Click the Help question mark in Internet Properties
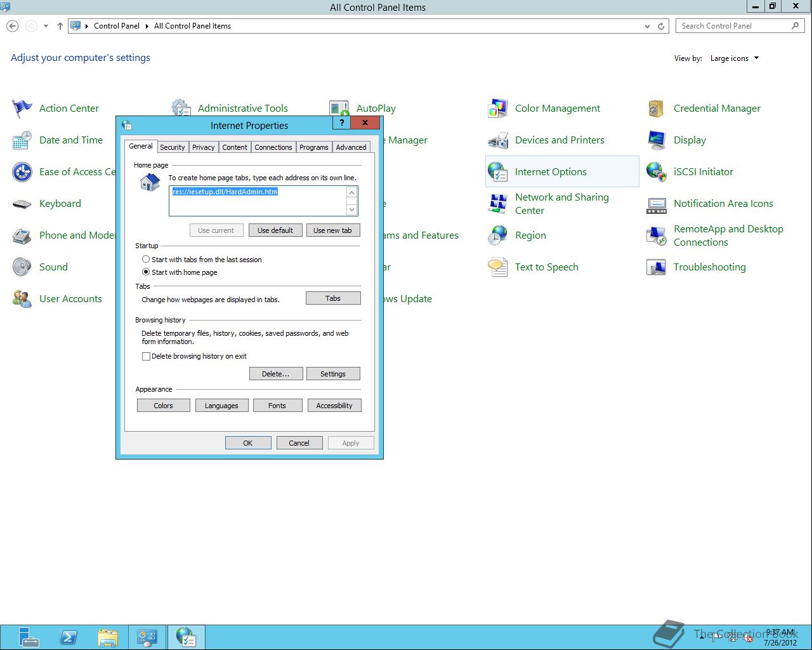Viewport: 812px width, 650px height. tap(342, 123)
